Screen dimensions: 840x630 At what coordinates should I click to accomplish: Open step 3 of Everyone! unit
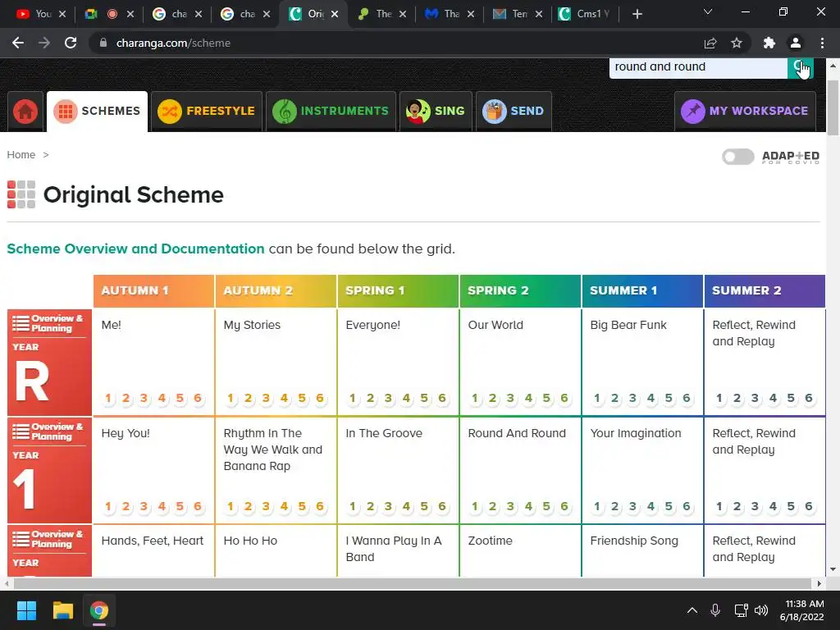click(388, 399)
